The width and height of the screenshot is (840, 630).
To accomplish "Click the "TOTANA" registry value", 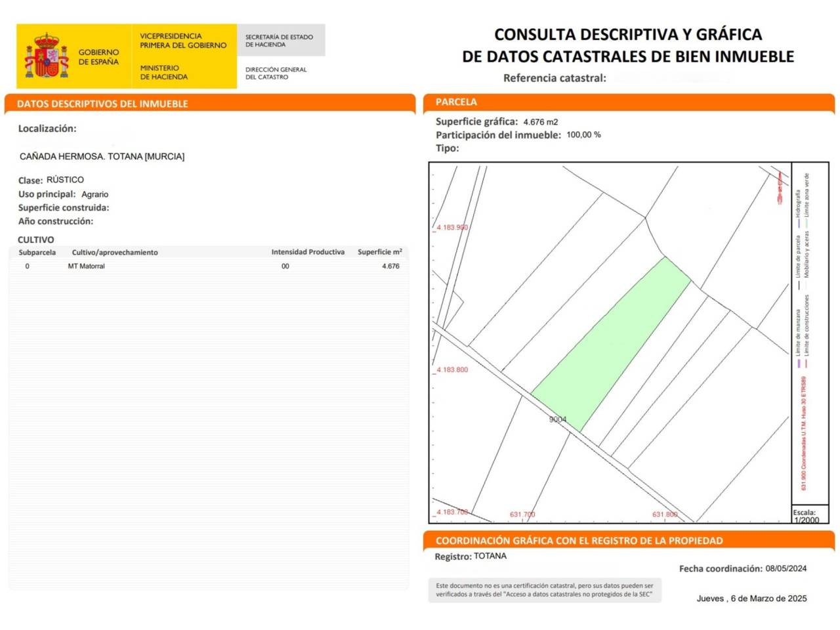I will (x=490, y=556).
